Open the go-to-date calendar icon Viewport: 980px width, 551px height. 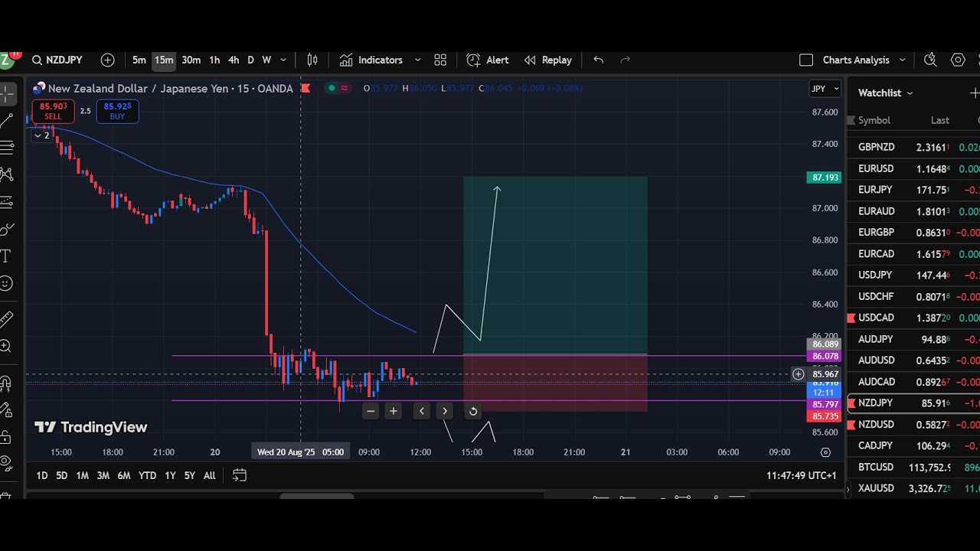click(x=239, y=475)
